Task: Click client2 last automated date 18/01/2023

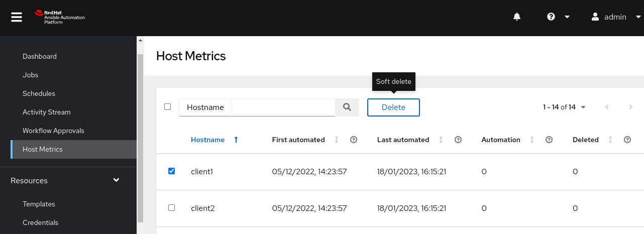Action: tap(412, 208)
